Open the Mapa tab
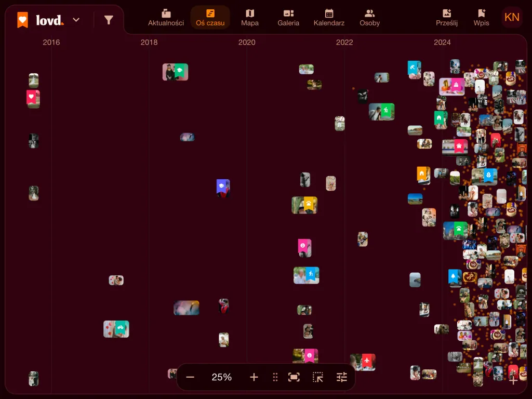 pyautogui.click(x=250, y=18)
